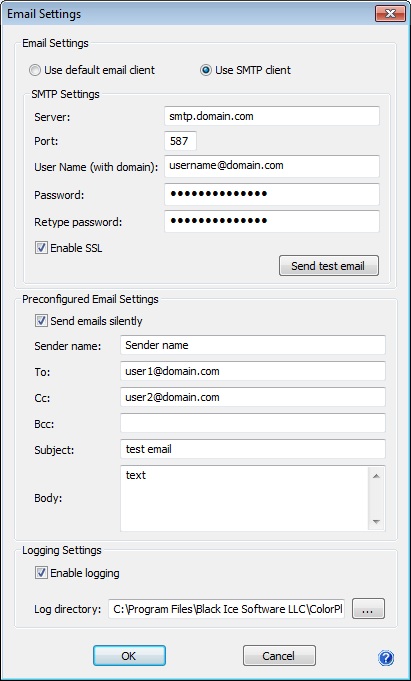
Task: Click the Body scrollbar up arrow
Action: click(376, 476)
